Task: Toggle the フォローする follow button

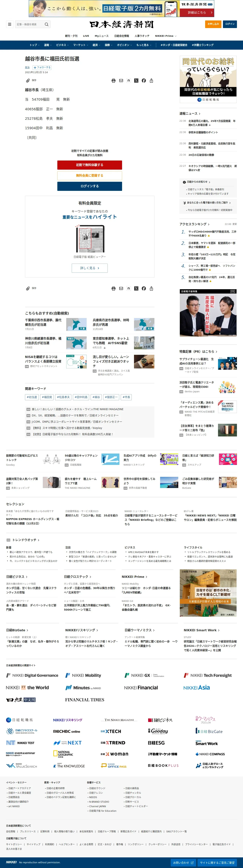Action: pyautogui.click(x=42, y=67)
